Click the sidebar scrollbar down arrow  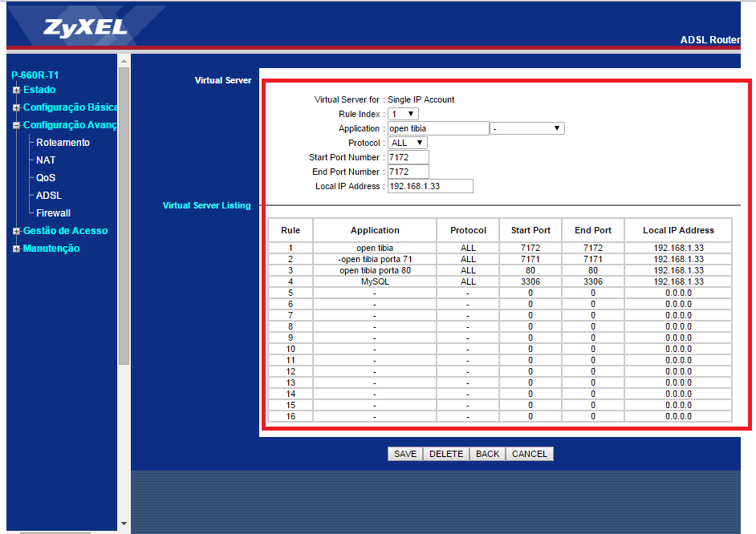tap(124, 524)
